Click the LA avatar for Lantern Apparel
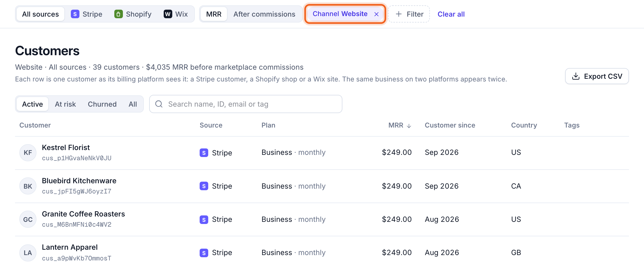This screenshot has width=644, height=269. pyautogui.click(x=28, y=253)
